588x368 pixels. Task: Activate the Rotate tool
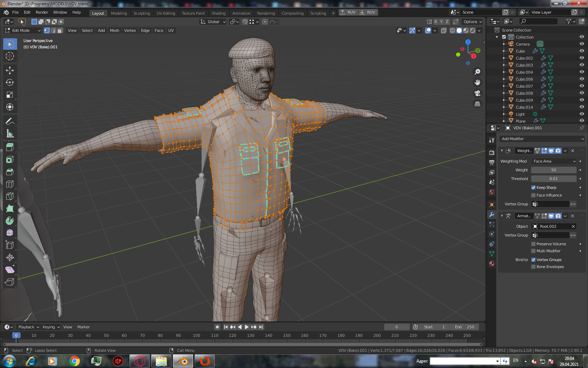(10, 83)
